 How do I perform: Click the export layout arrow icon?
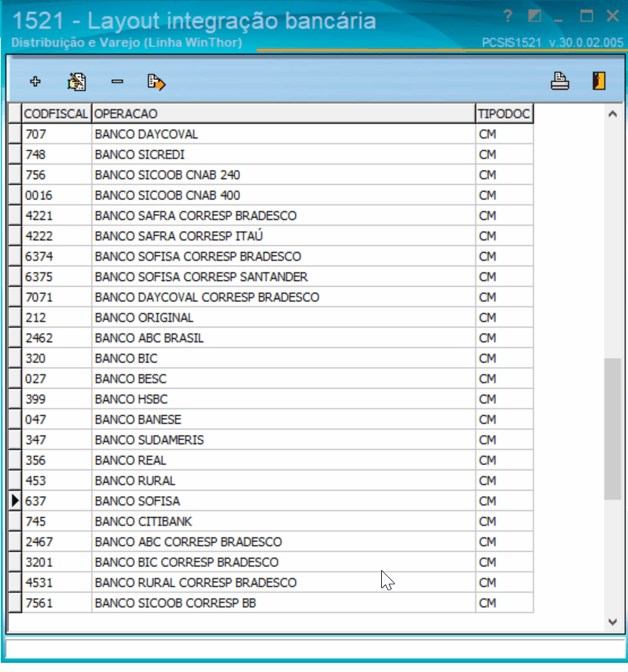click(156, 82)
